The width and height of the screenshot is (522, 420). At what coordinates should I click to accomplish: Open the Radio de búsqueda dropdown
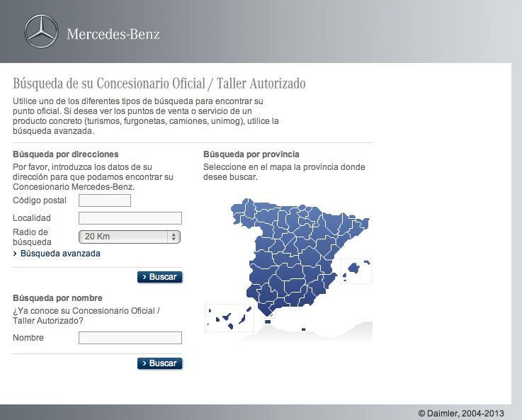pyautogui.click(x=130, y=237)
